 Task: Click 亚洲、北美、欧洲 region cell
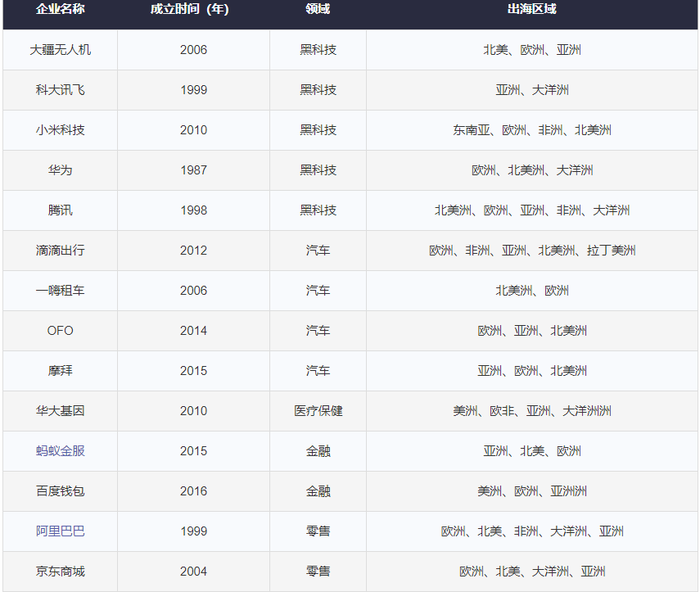coord(531,451)
